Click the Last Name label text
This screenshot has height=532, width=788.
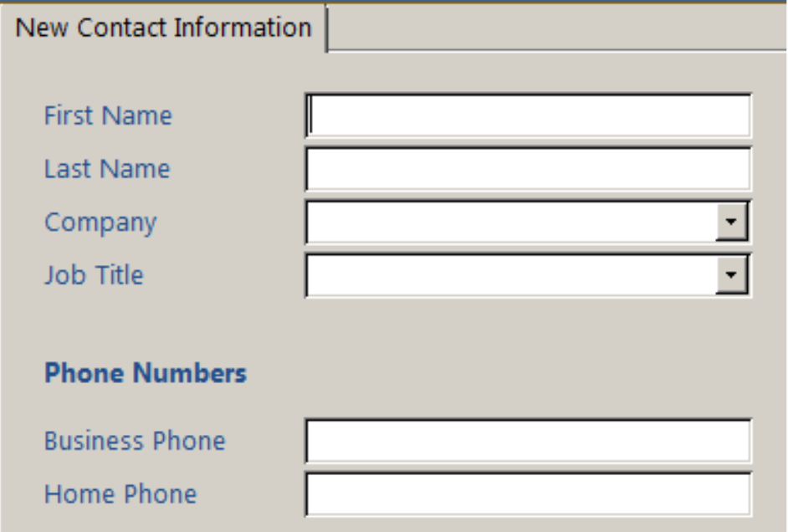[x=107, y=169]
